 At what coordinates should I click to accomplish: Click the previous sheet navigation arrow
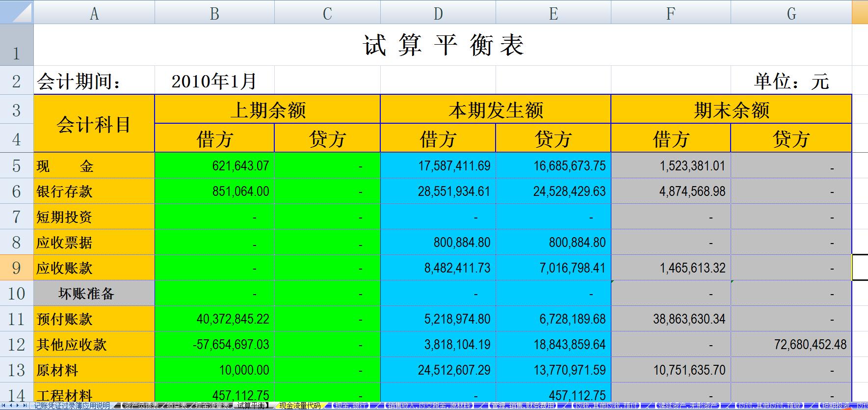pos(11,406)
